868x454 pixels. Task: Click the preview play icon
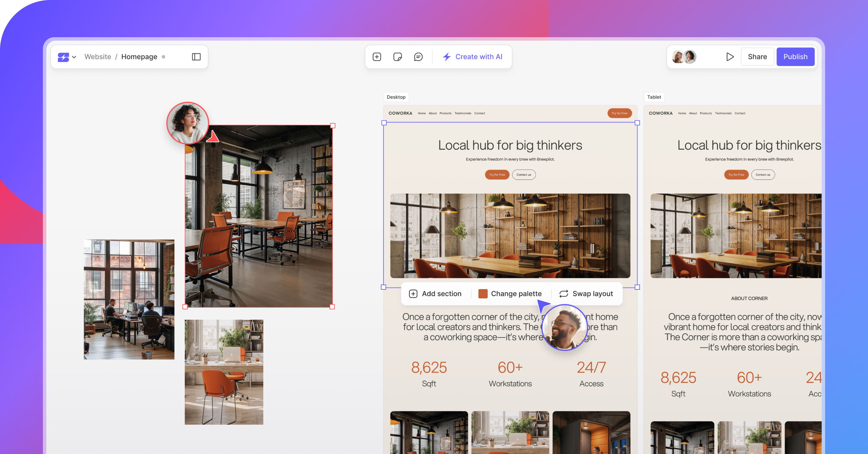[x=730, y=57]
